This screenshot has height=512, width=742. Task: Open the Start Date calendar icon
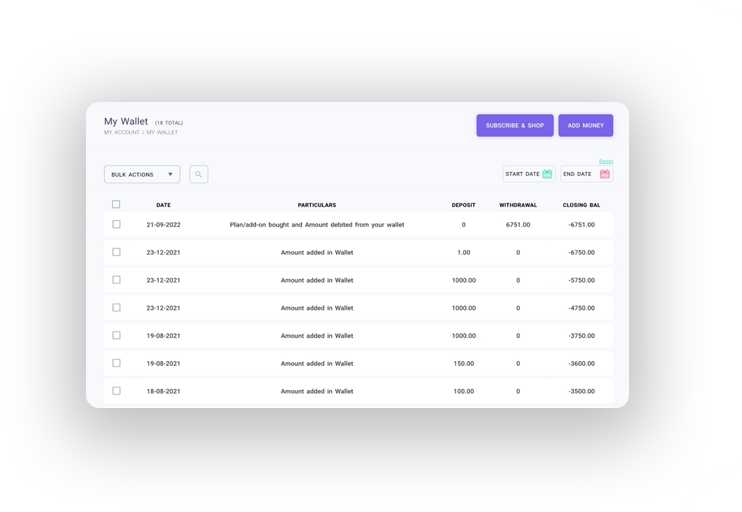547,174
